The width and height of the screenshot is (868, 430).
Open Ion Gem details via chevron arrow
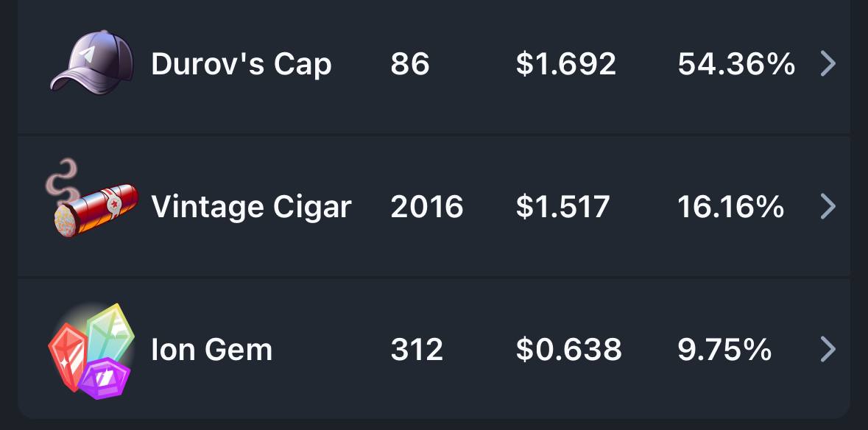[x=828, y=349]
